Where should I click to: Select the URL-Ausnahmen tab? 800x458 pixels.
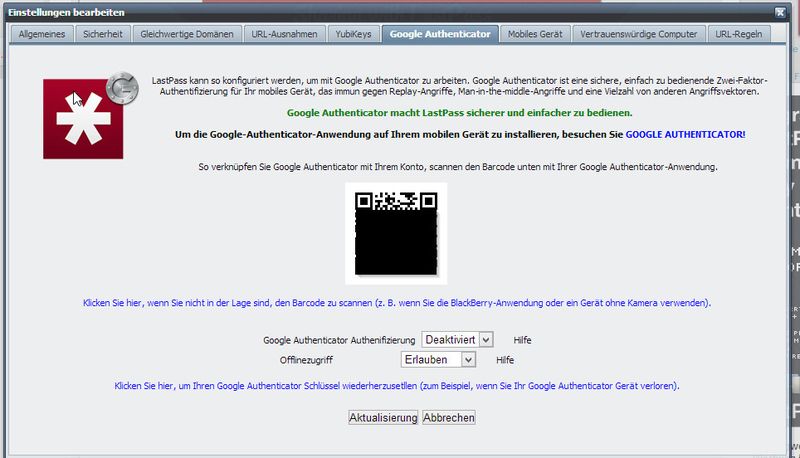point(284,34)
